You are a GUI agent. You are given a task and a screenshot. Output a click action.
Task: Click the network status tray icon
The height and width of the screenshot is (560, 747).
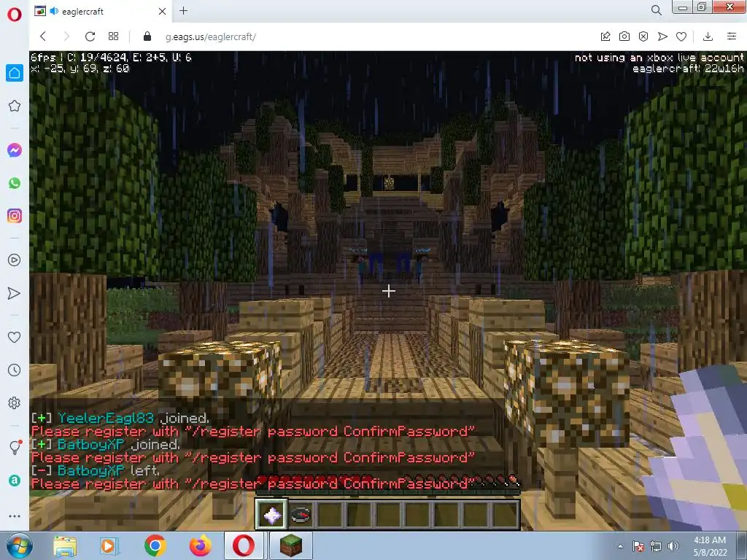click(656, 546)
